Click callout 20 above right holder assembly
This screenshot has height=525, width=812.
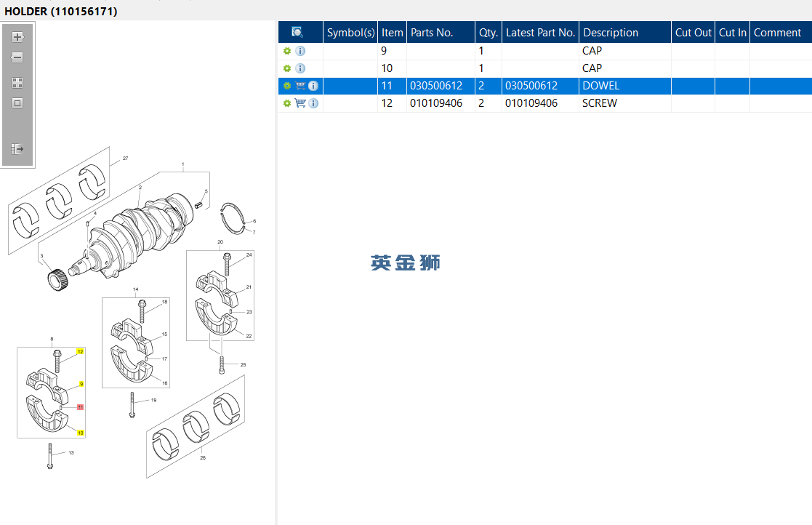(220, 242)
